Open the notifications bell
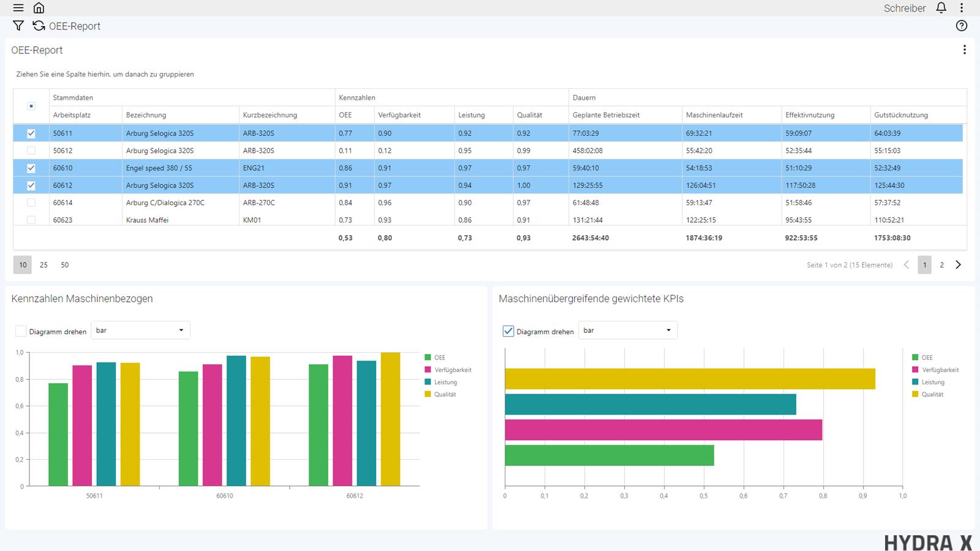Viewport: 980px width, 551px height. tap(941, 8)
